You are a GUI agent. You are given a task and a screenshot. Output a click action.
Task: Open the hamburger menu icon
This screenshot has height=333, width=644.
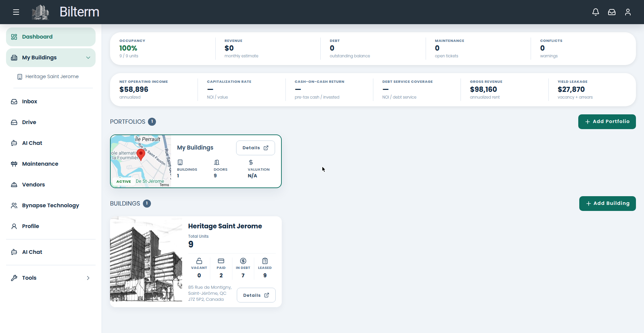click(16, 12)
